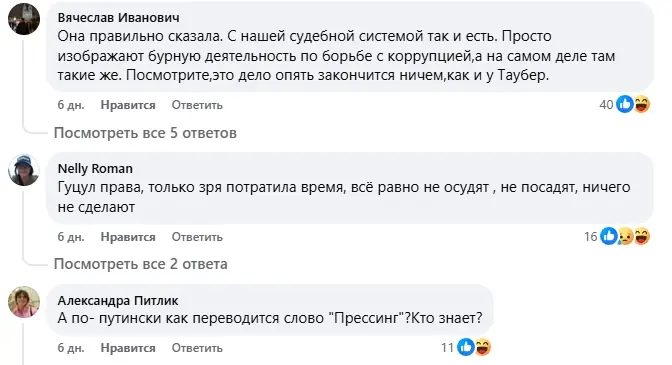Click 'Ответить' under Александра Питлик's comment

tap(197, 348)
